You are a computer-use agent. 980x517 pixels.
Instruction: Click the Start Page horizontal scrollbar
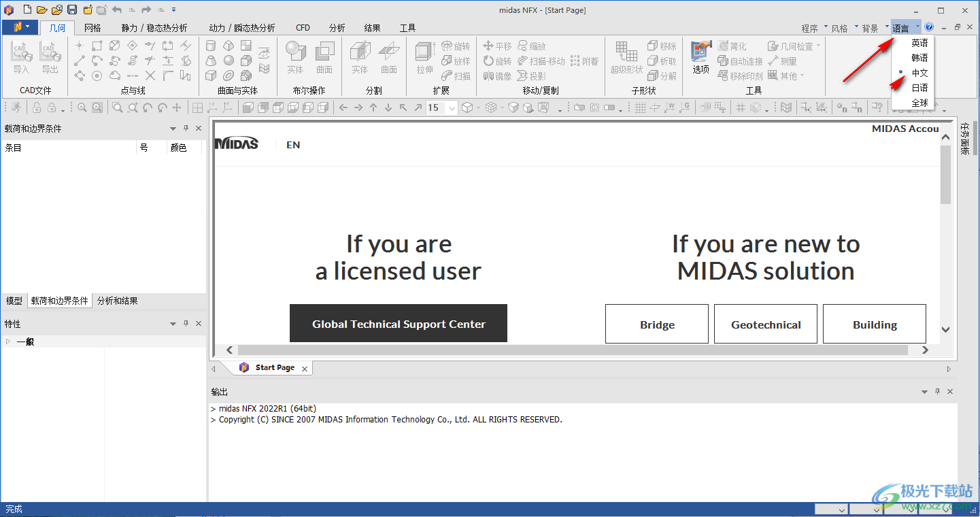(x=573, y=350)
